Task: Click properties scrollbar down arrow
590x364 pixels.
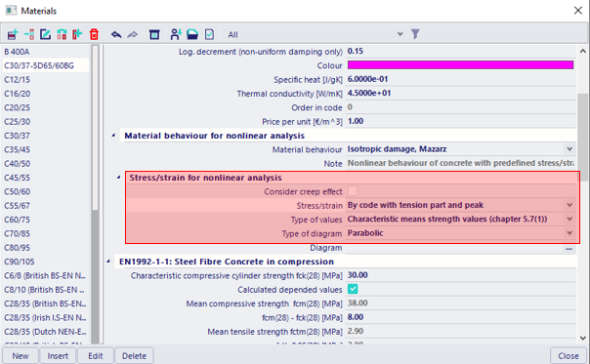Action: click(x=582, y=338)
